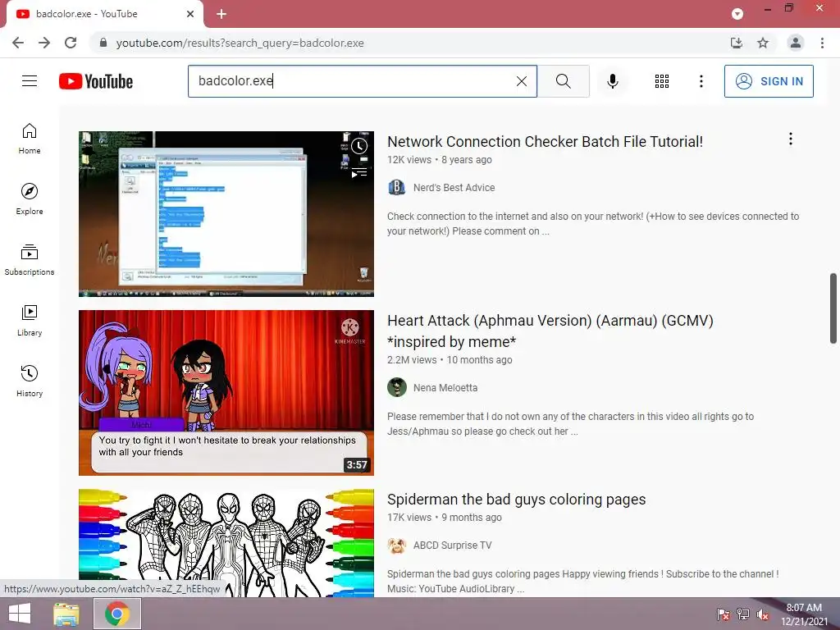Open Network Connection Checker Batch File title

[x=545, y=141]
